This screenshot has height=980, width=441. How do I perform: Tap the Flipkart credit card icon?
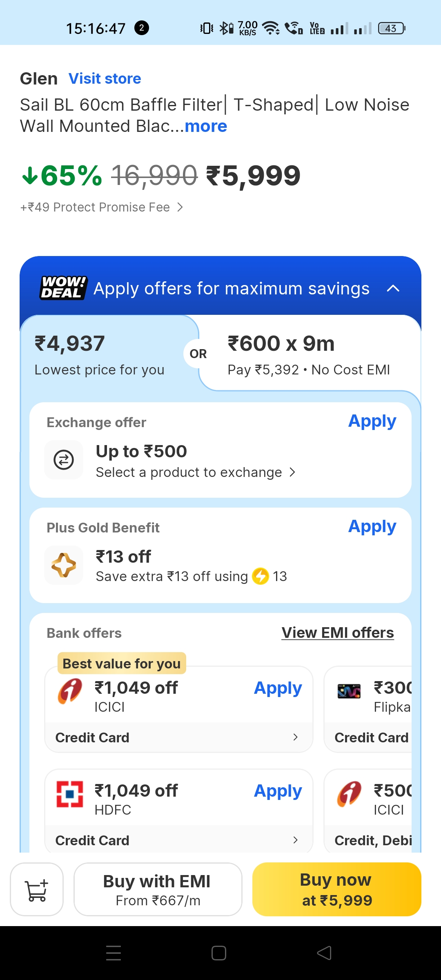click(349, 691)
